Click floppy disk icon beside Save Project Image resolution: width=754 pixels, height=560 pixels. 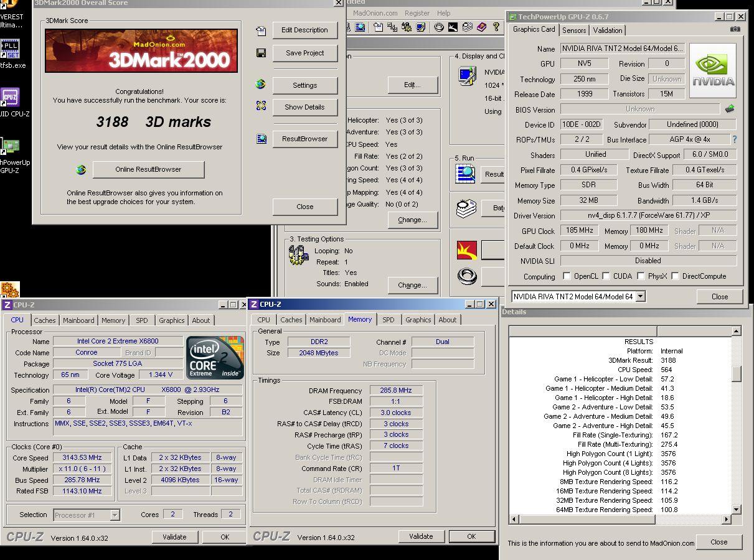261,53
